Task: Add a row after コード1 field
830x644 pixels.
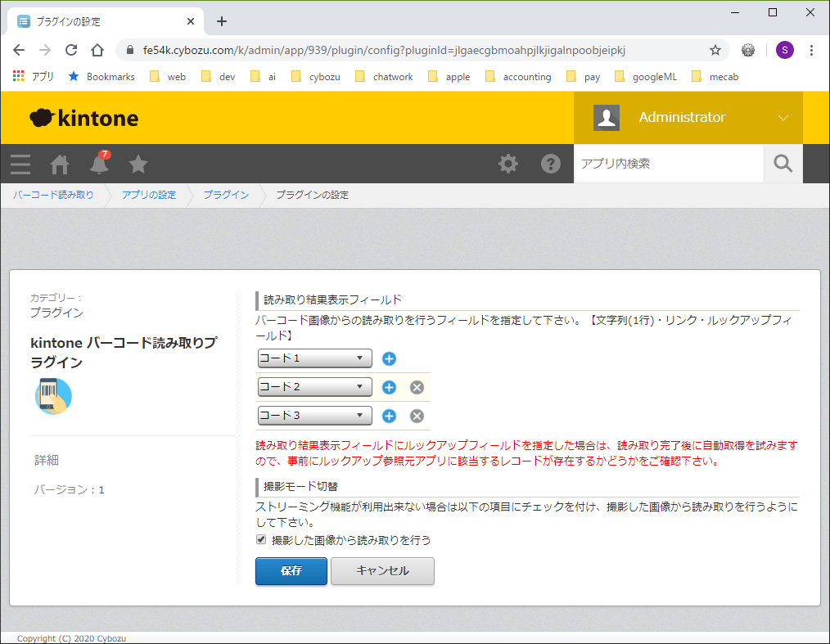Action: pos(389,358)
